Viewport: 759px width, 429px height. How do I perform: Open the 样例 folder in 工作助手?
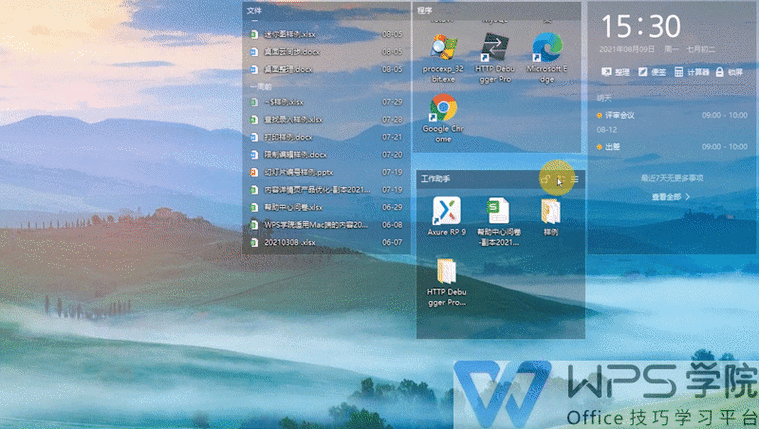[x=551, y=216]
